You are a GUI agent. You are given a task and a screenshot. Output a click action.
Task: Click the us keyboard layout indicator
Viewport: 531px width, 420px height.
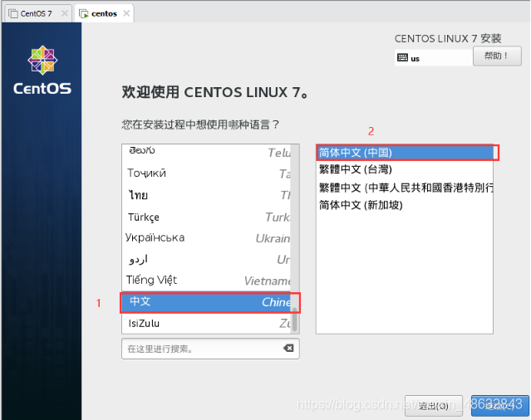434,58
